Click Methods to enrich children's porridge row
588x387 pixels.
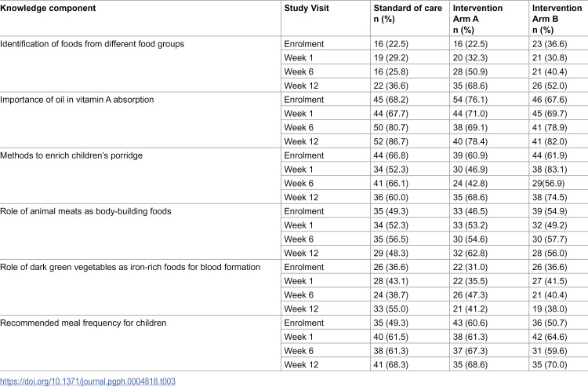coord(71,155)
